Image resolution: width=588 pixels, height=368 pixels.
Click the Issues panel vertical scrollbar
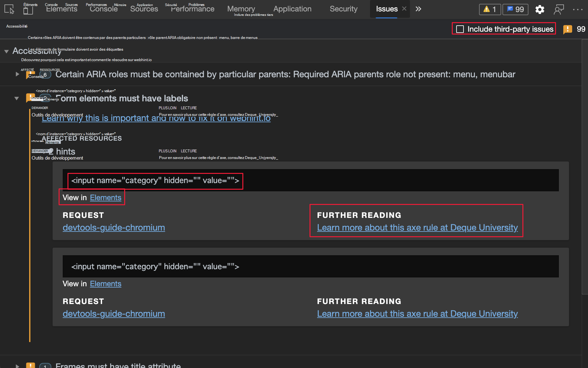point(585,167)
